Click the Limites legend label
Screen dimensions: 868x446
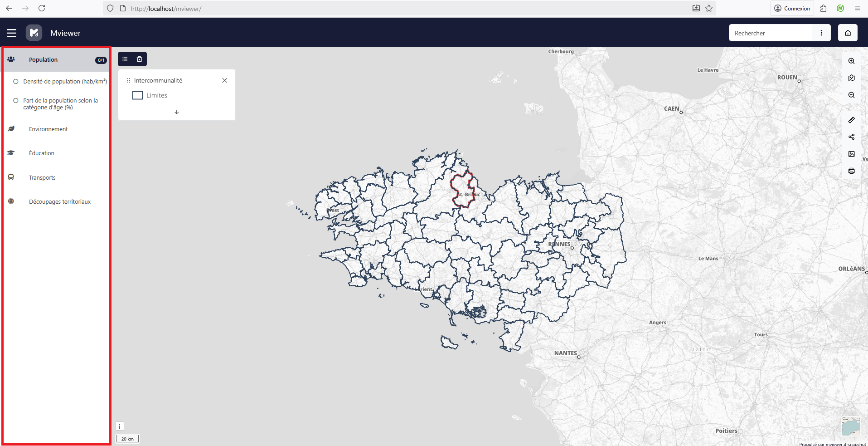pos(157,95)
